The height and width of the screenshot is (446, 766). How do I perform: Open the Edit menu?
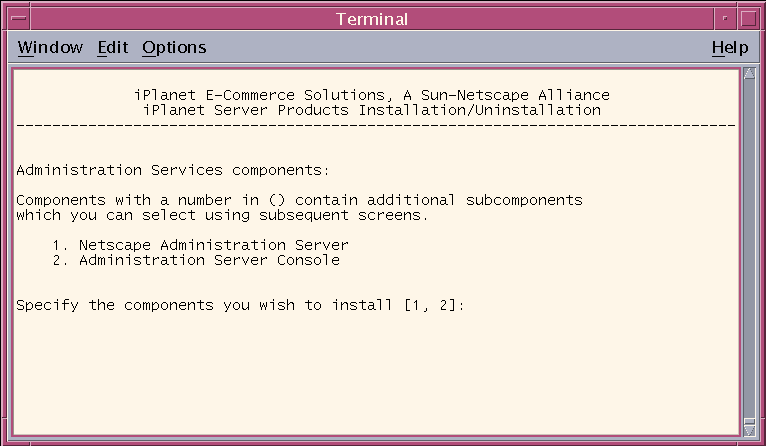pos(113,47)
